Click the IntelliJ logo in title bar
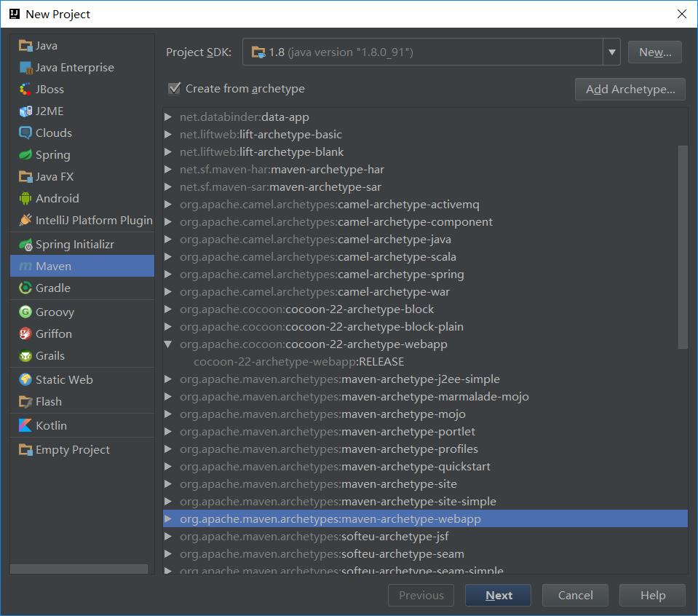The width and height of the screenshot is (698, 616). 15,14
